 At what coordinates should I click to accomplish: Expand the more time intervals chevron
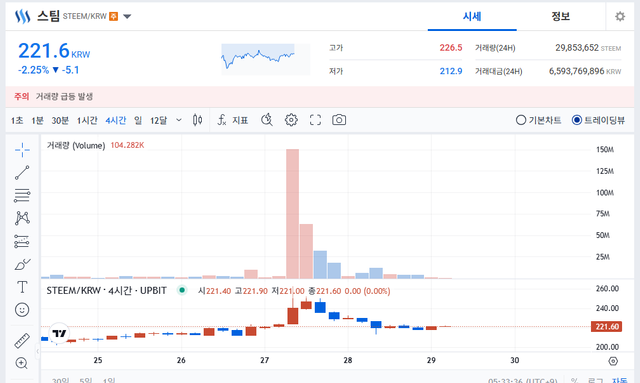[x=179, y=120]
